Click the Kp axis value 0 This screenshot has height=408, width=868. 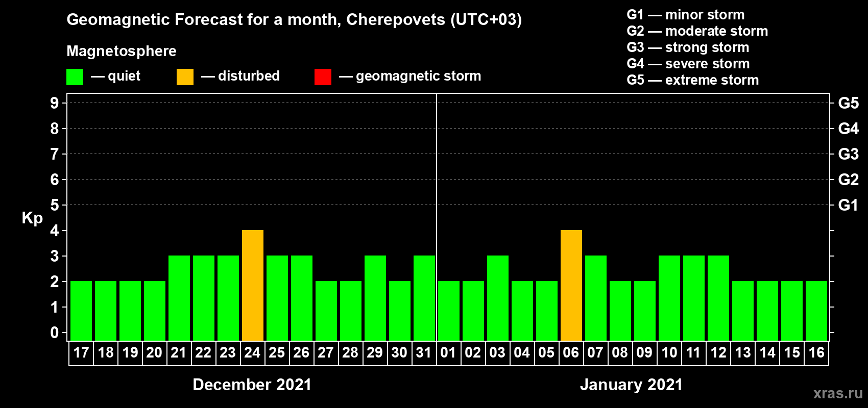[55, 333]
